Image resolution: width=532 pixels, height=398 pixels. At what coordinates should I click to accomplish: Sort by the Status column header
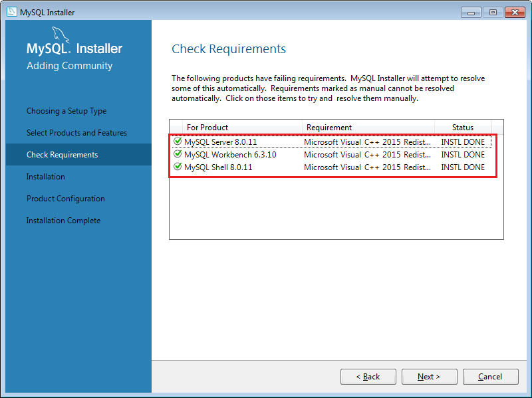coord(463,128)
